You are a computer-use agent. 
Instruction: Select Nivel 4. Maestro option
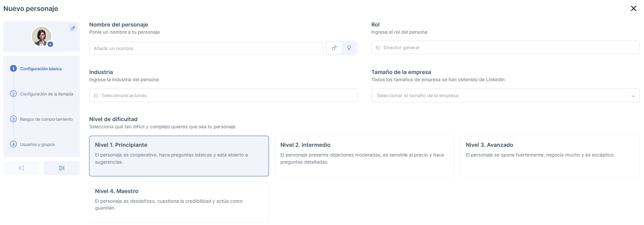tap(179, 202)
